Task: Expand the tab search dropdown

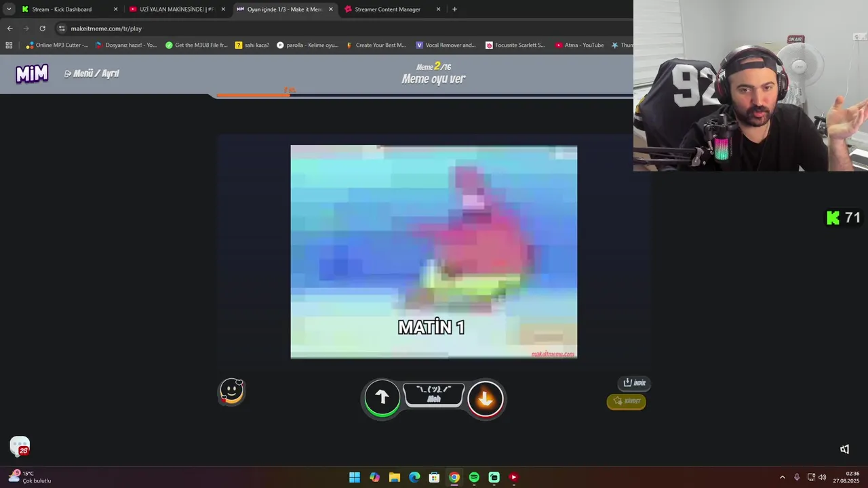Action: (x=9, y=9)
